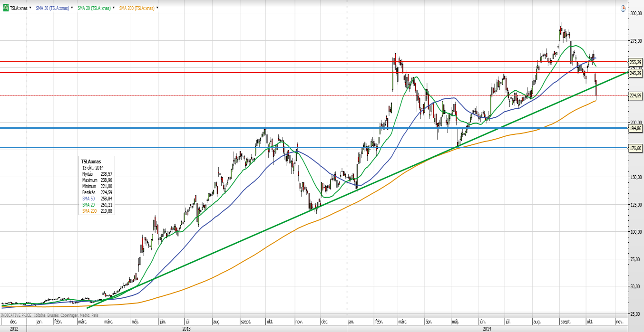This screenshot has height=332, width=644.
Task: Click the 100,00 price axis label
Action: click(x=636, y=232)
